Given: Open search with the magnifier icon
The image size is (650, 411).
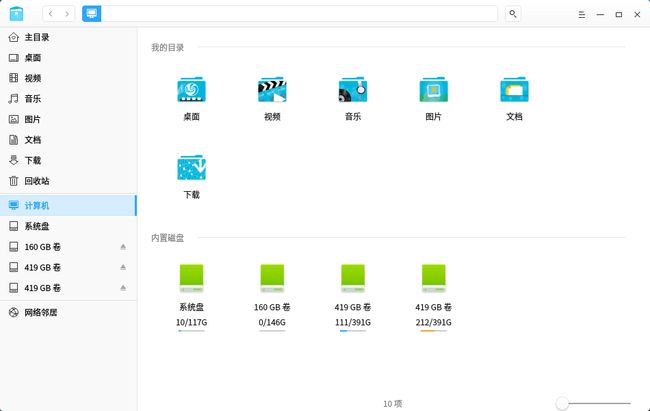Looking at the screenshot, I should click(x=513, y=14).
